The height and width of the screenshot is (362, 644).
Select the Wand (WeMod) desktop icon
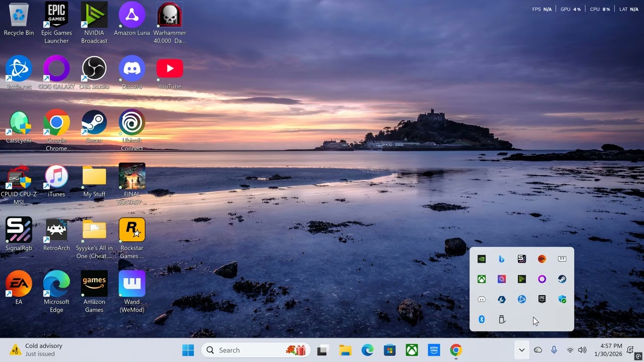[132, 292]
